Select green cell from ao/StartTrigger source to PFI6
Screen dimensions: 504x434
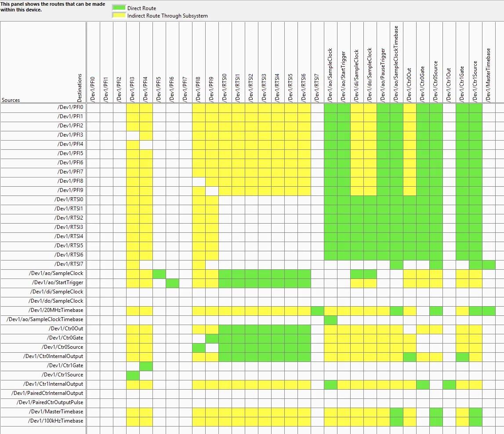[172, 282]
